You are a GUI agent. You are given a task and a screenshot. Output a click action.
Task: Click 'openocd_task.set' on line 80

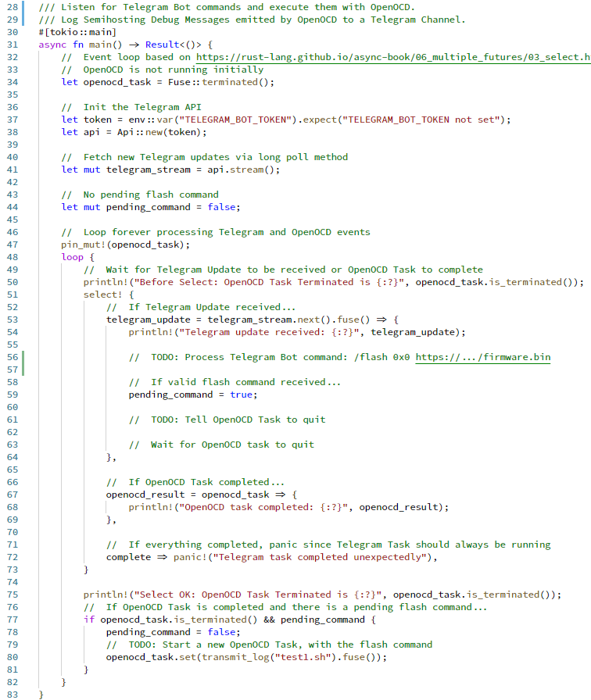coord(151,657)
